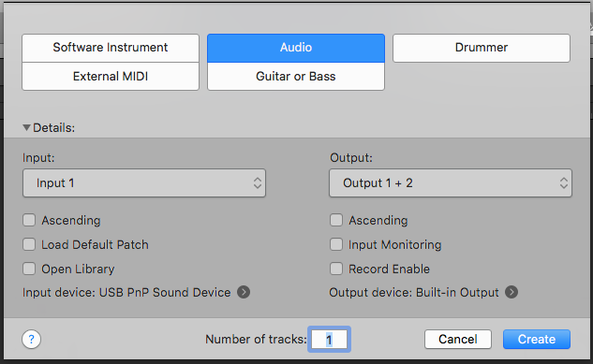Select the Drummer track type
This screenshot has height=364, width=593.
click(482, 48)
